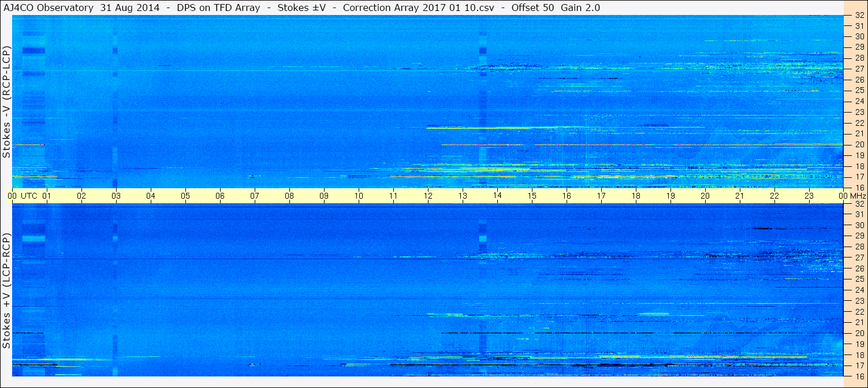Screen dimensions: 868x388
Task: Select the 12 hour marker on the time axis
Action: 428,196
